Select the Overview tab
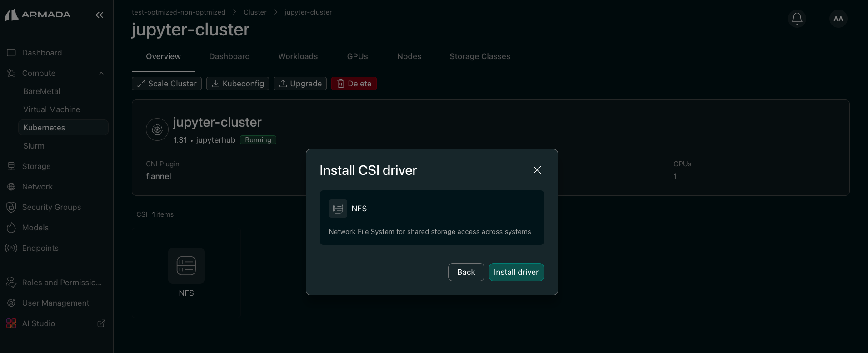868x353 pixels. point(163,56)
